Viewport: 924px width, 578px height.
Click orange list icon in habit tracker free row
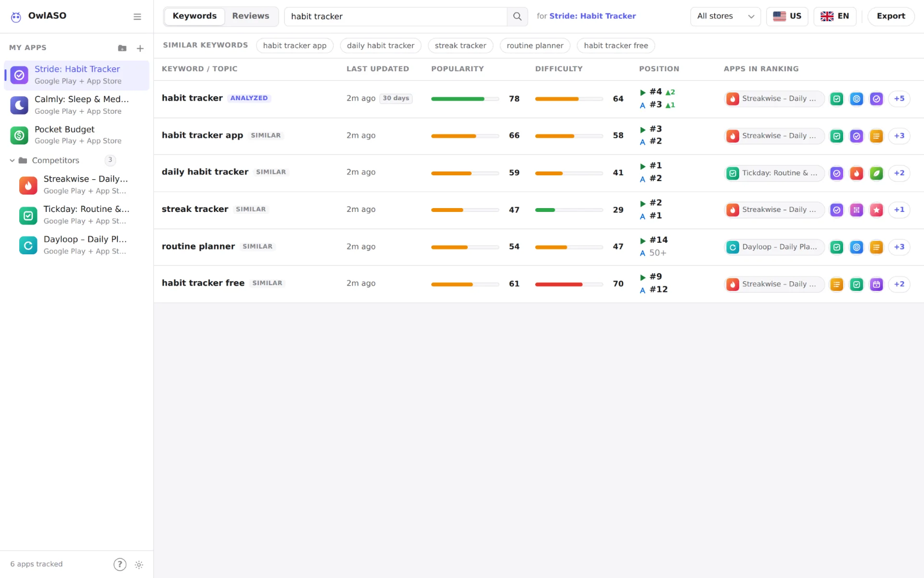[x=837, y=284]
